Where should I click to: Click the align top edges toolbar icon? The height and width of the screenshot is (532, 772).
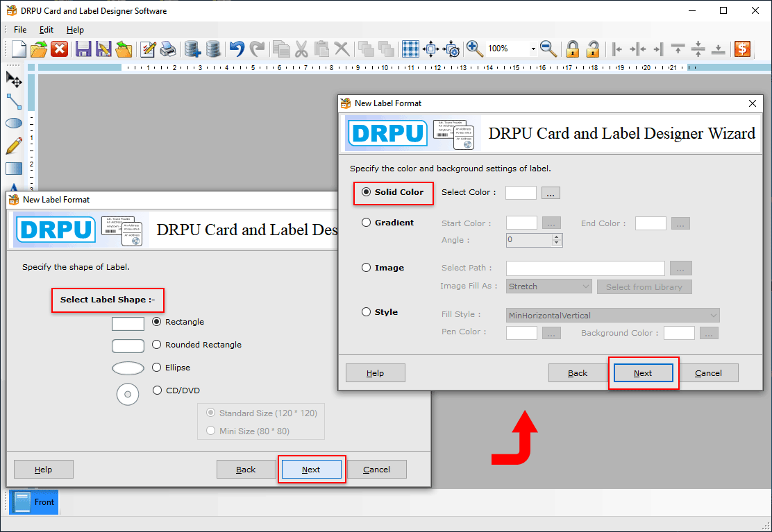click(678, 49)
